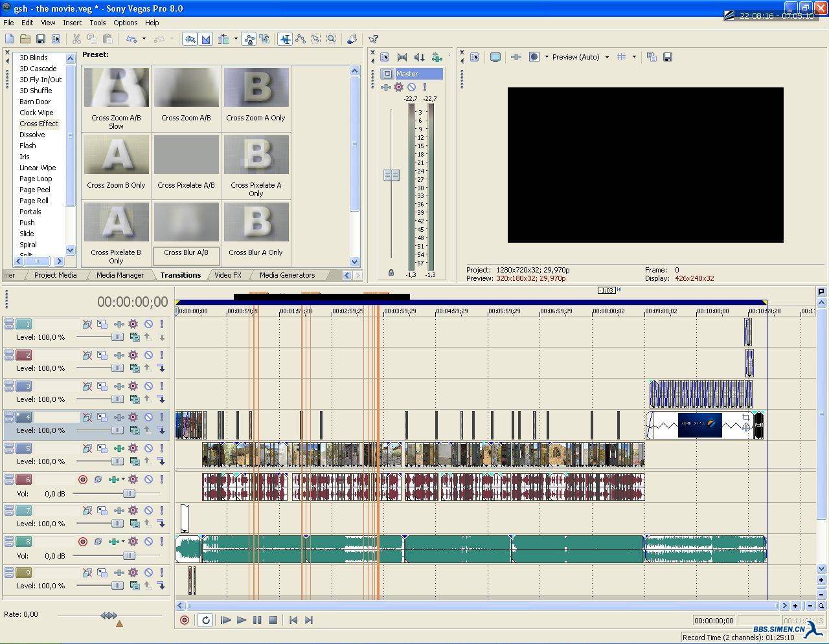The width and height of the screenshot is (829, 644).
Task: Open the Split Screen View dropdown arrow
Action: tap(547, 57)
